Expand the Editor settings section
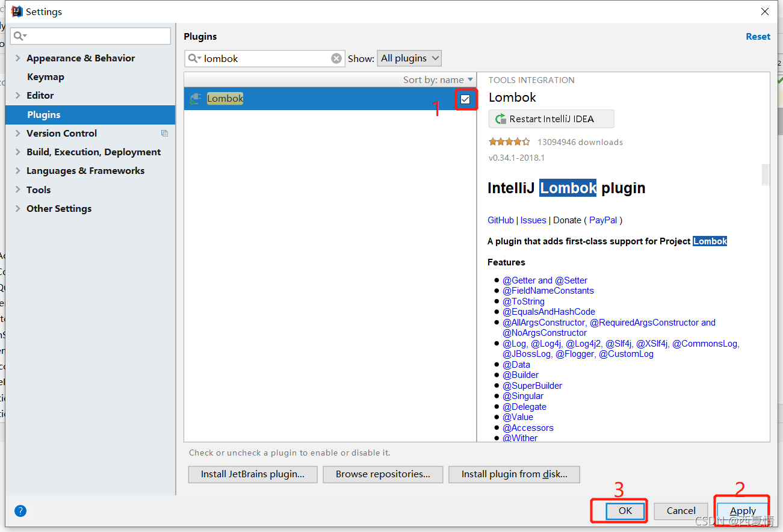 pyautogui.click(x=18, y=95)
